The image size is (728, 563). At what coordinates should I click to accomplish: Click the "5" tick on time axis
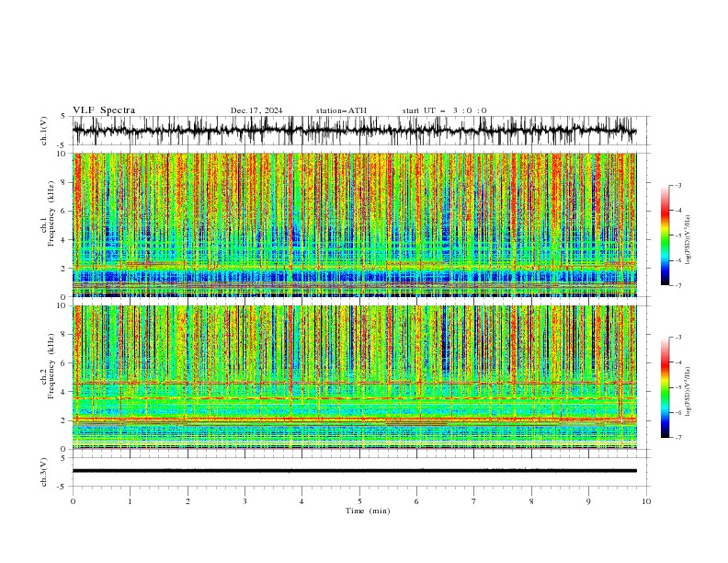click(359, 501)
